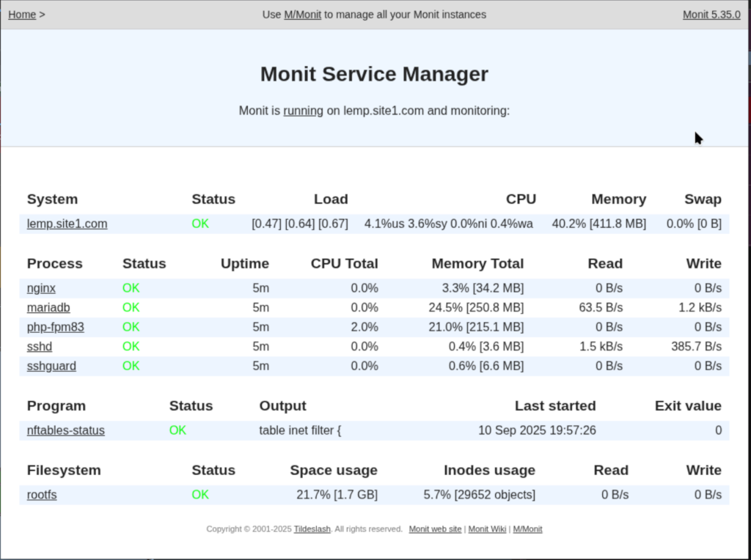The image size is (751, 560).
Task: Click mariadb memory value '24.5% [250.8 MB]'
Action: point(476,308)
